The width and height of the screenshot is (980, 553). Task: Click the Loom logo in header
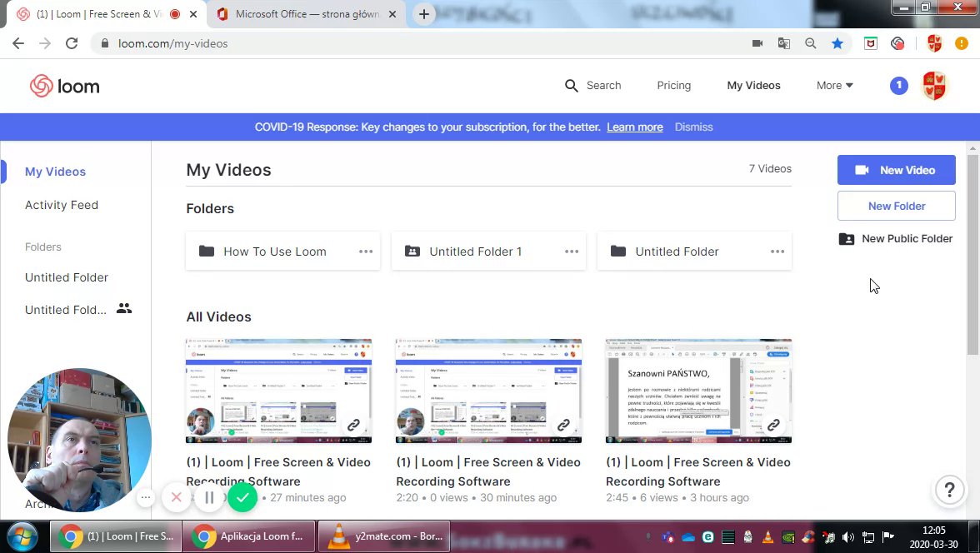click(64, 86)
